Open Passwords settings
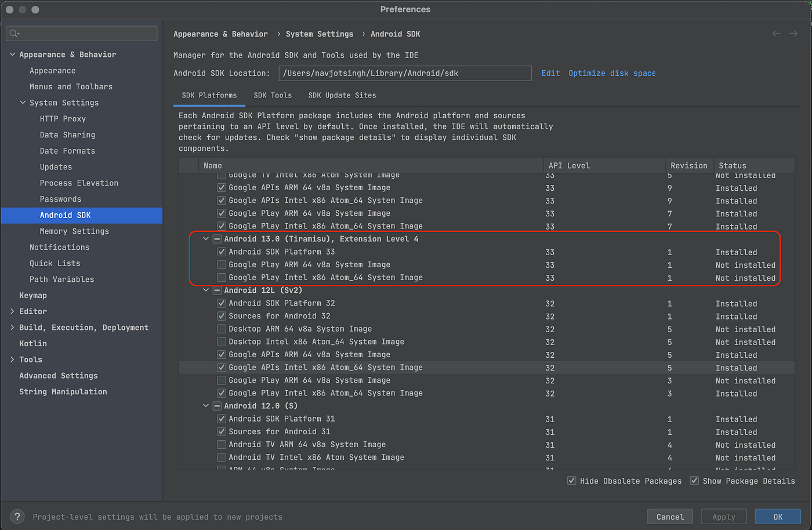This screenshot has height=530, width=812. tap(60, 199)
